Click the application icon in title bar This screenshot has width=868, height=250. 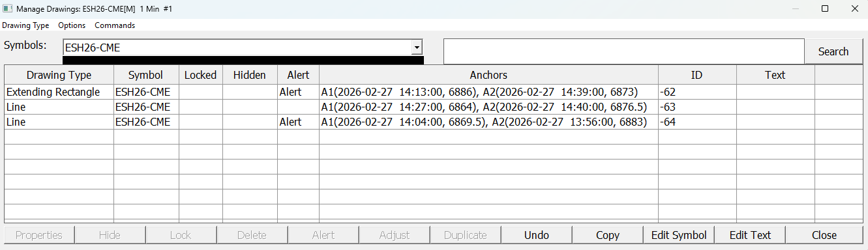[x=7, y=9]
